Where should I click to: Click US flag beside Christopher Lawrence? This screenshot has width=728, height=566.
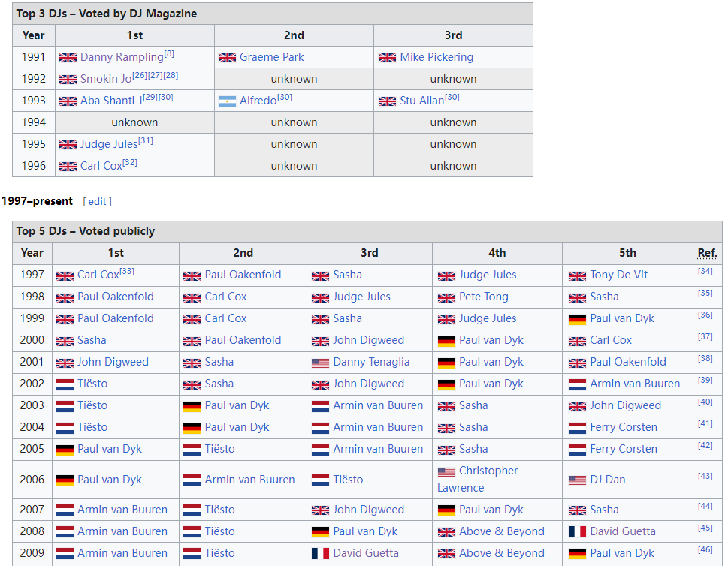[447, 472]
